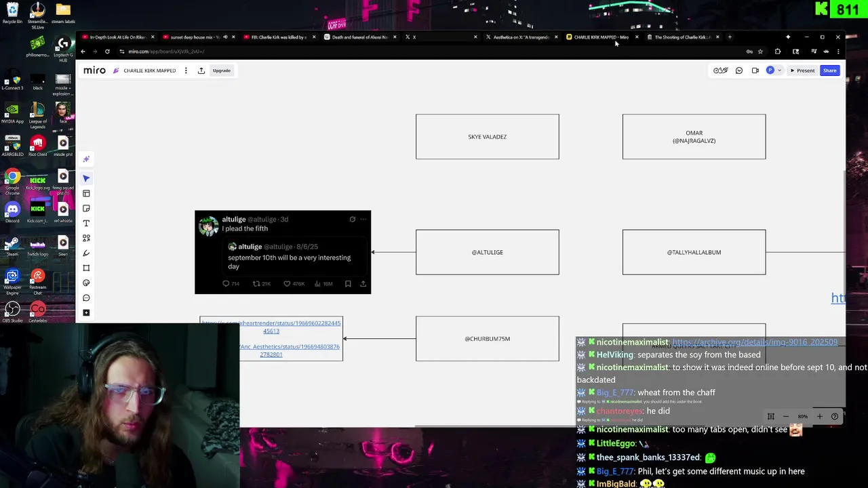This screenshot has height=488, width=868.
Task: Open the shapes and lines tool
Action: 86,239
